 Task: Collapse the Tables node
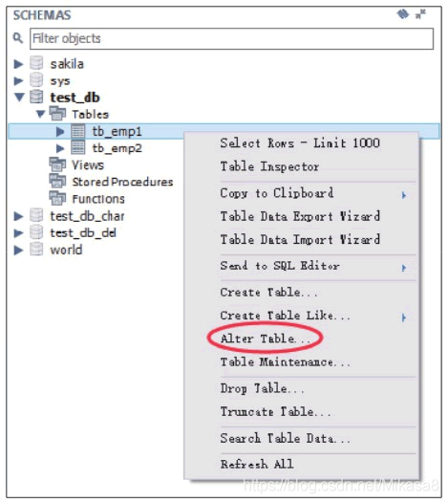tap(40, 114)
